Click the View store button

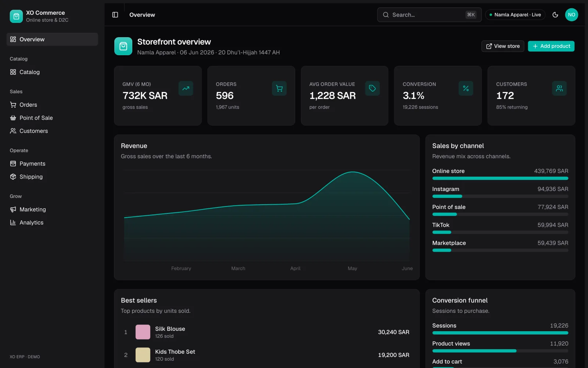coord(503,46)
